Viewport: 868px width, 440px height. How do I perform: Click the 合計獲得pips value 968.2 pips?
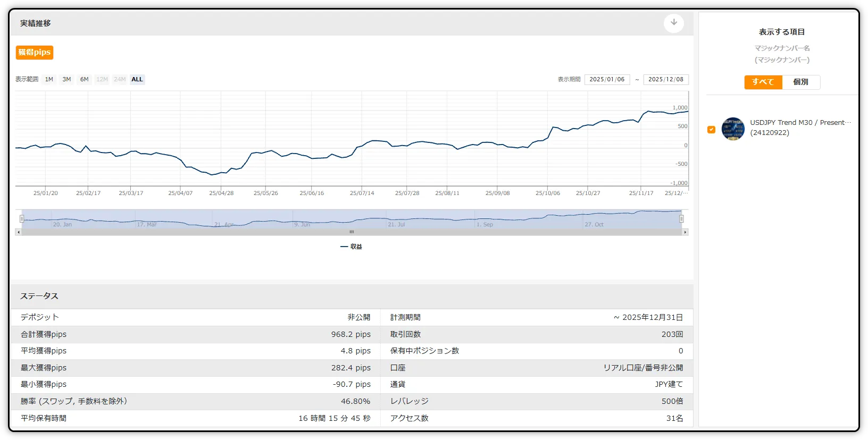351,334
